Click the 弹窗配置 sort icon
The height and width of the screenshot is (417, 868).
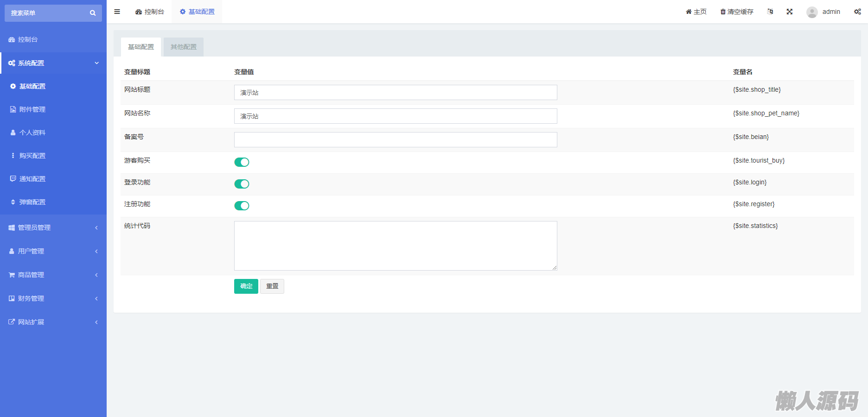coord(13,202)
